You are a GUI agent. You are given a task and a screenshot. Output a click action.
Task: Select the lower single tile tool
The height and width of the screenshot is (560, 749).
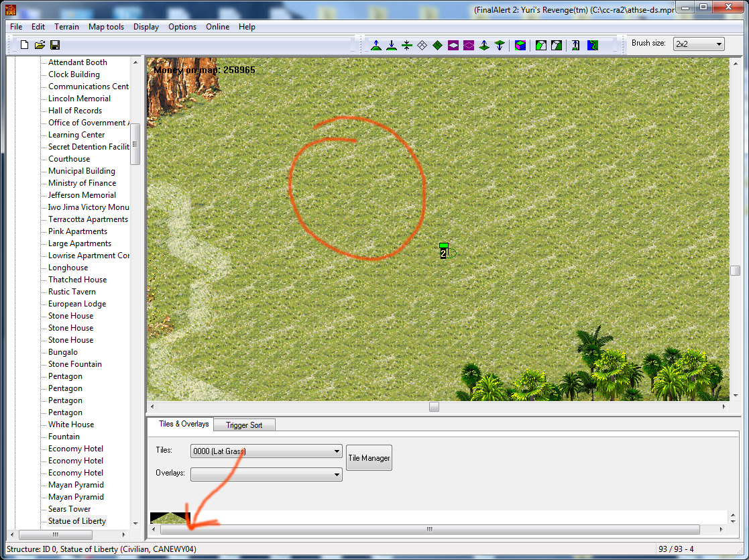499,46
